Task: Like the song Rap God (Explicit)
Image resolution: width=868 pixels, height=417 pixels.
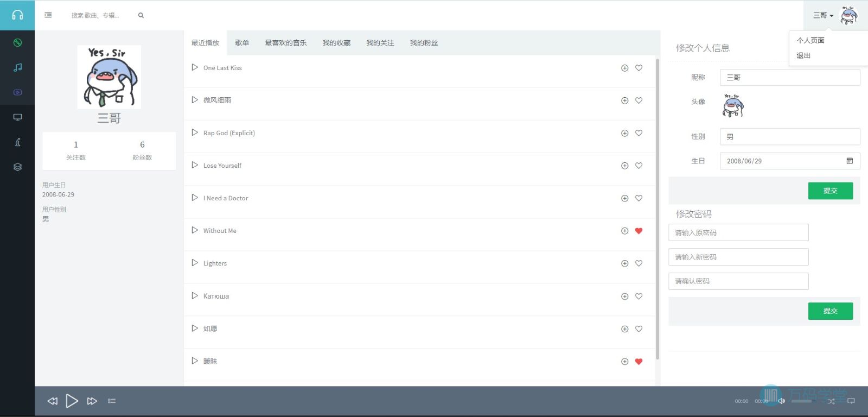Action: tap(639, 133)
